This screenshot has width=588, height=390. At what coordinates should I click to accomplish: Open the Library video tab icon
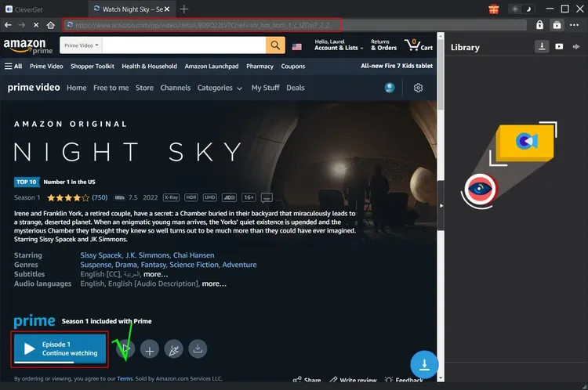(x=559, y=47)
